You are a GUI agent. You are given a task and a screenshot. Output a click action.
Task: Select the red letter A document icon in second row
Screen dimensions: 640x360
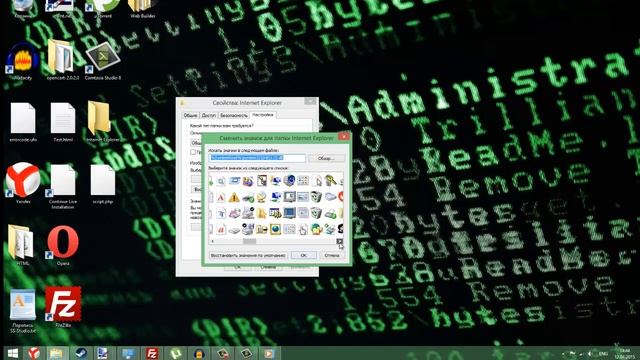(221, 198)
